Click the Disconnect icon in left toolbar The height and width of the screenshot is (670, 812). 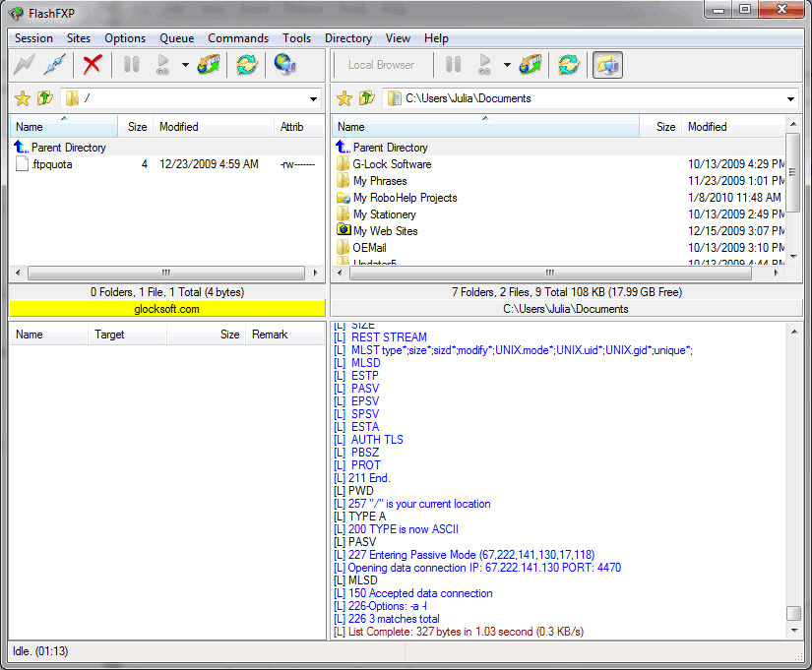coord(55,65)
